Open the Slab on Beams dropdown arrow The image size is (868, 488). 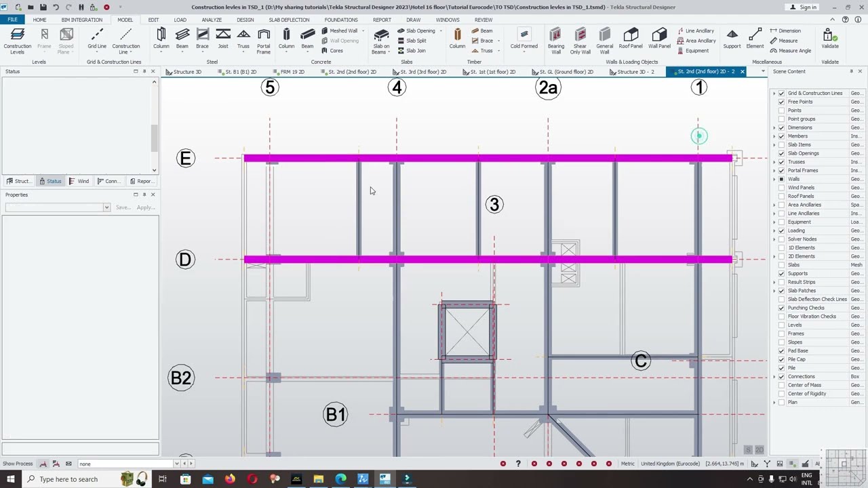(389, 52)
